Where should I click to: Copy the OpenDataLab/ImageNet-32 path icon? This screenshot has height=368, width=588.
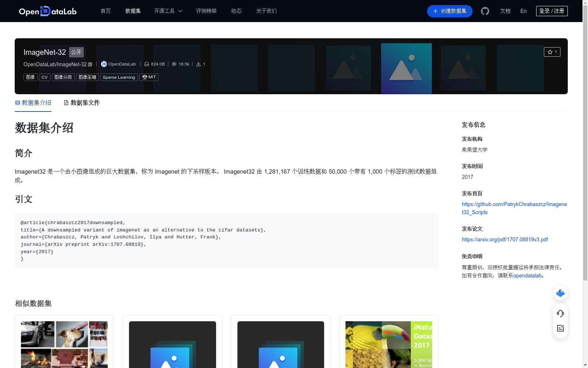tap(90, 64)
